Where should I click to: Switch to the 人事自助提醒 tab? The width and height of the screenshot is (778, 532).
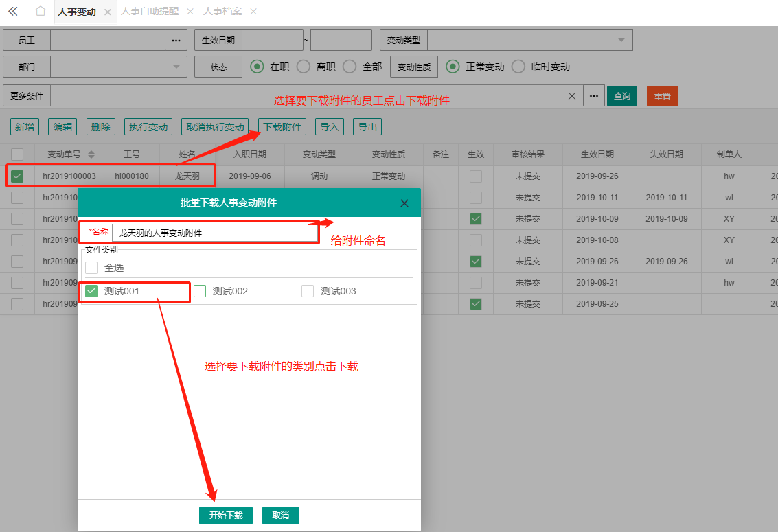pos(149,11)
